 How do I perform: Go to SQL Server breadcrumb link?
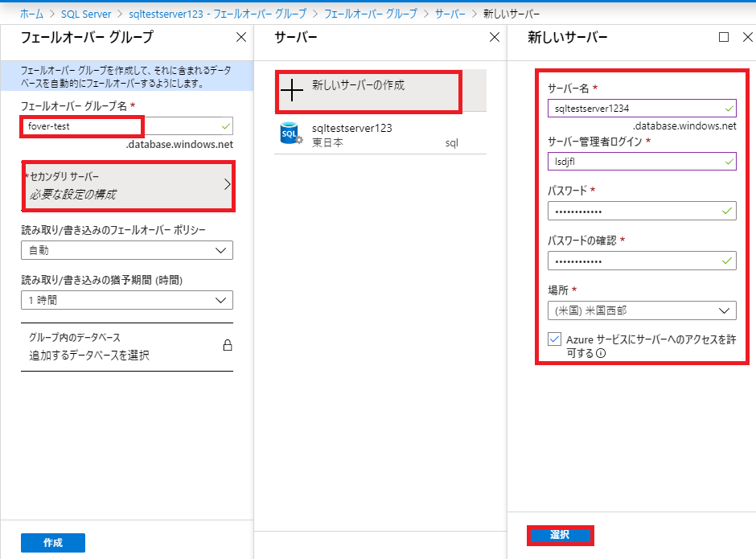86,14
